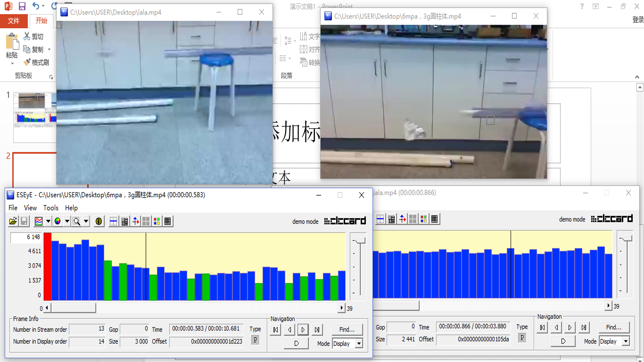Viewport: 644px width, 362px height.
Task: Click the chart view icon in ESEyE toolbar
Action: click(x=39, y=221)
